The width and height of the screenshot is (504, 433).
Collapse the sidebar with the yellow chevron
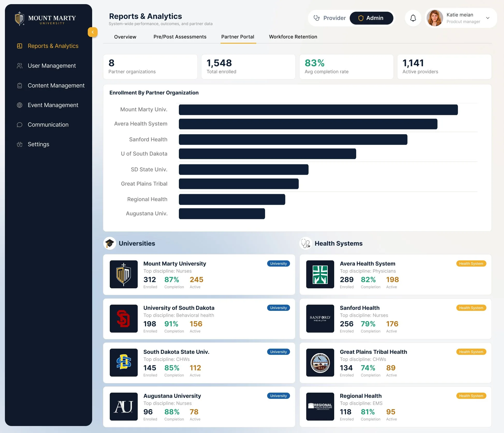(93, 32)
